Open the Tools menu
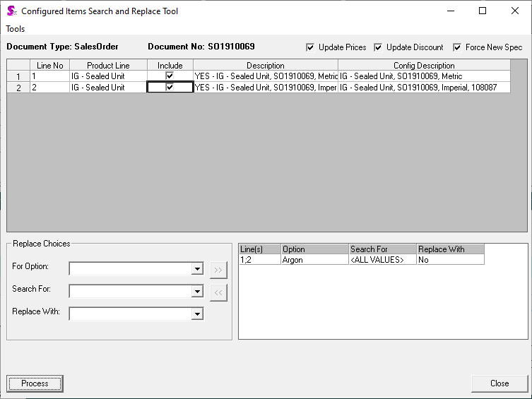Screen dimensions: 532x399 (16, 29)
